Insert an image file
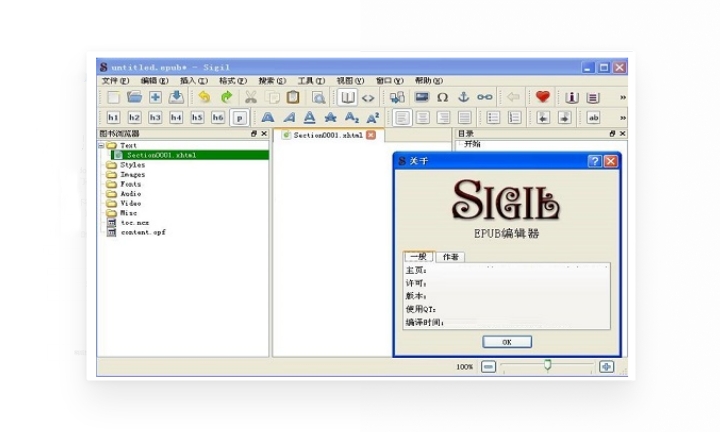 [x=422, y=97]
